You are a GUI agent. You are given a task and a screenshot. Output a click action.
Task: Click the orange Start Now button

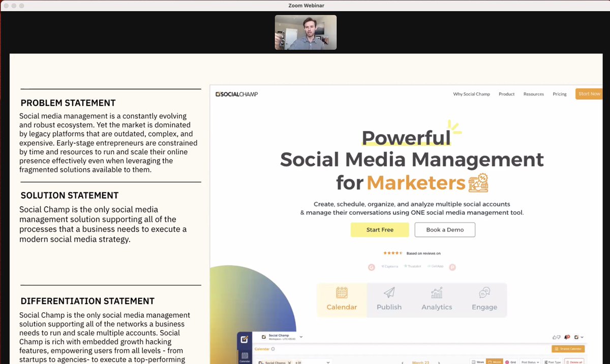589,94
